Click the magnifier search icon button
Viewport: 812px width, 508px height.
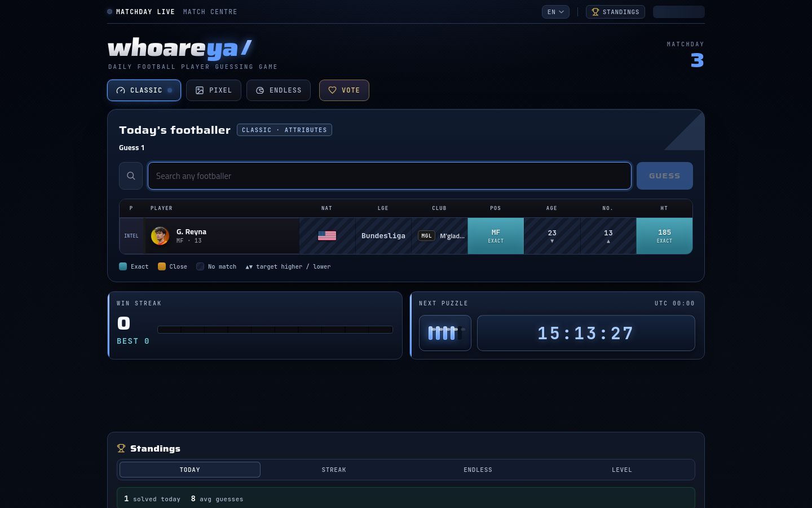click(131, 176)
